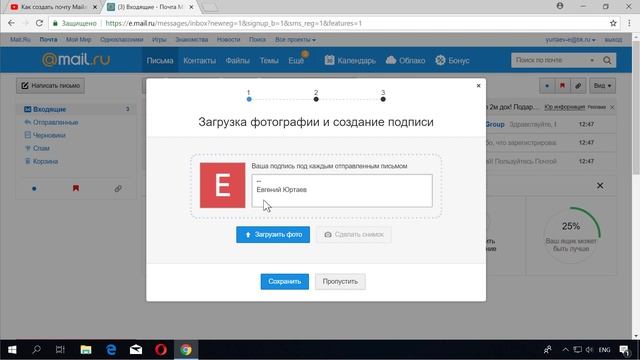Open File Explorer from taskbar

(86, 350)
